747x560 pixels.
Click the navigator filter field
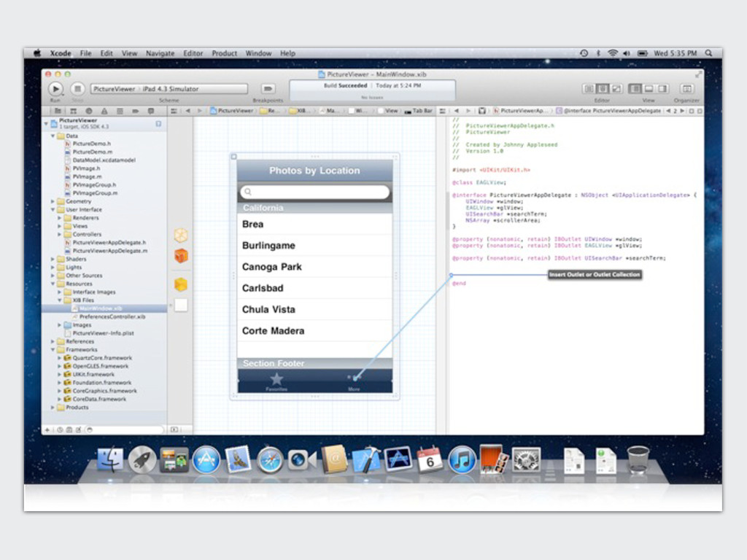[124, 429]
